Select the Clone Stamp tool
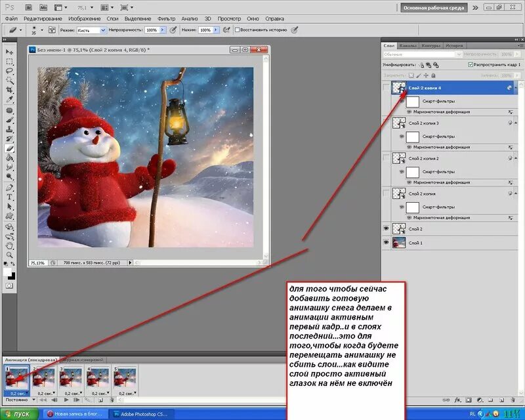 click(x=9, y=129)
